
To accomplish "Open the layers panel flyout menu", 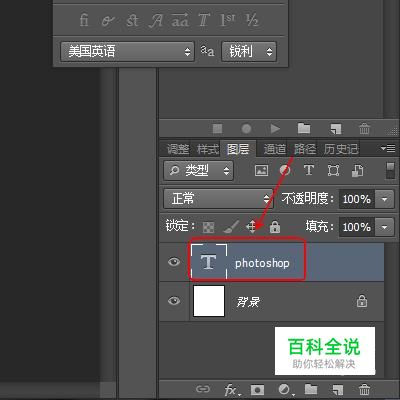I will [388, 148].
